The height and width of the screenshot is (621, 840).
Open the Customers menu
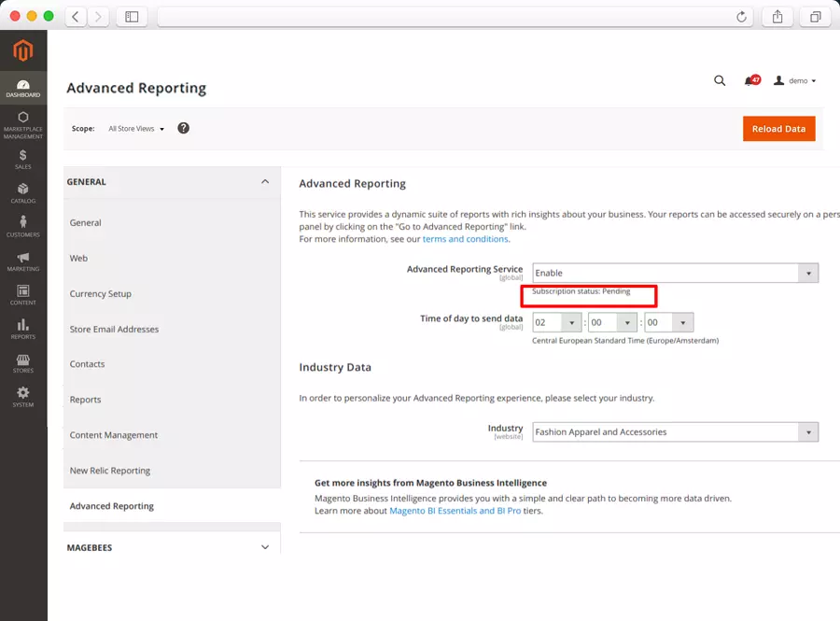point(23,227)
